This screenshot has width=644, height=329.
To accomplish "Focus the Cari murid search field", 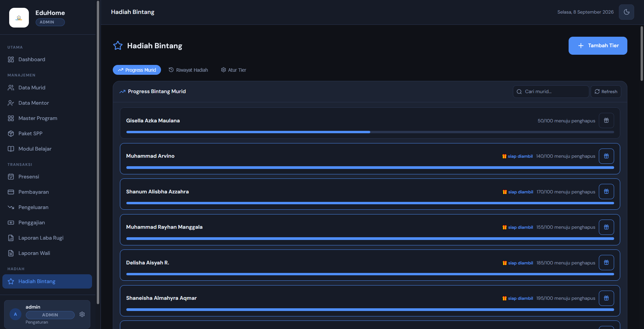I will pyautogui.click(x=551, y=91).
